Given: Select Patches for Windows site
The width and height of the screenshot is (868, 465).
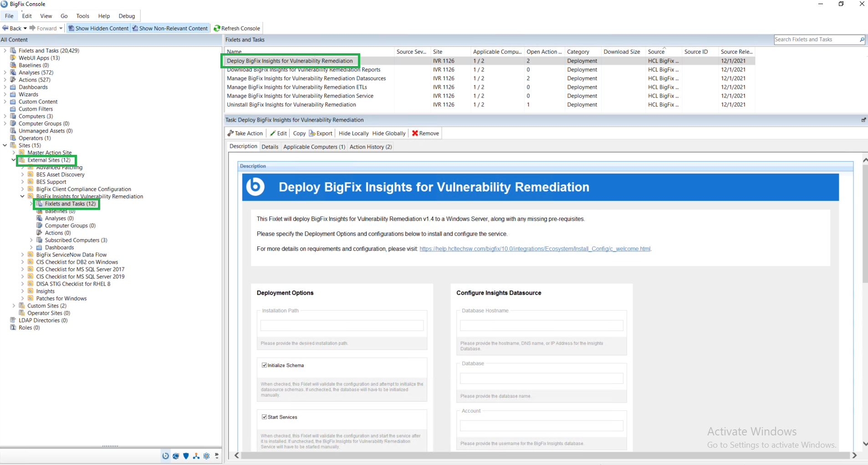Looking at the screenshot, I should tap(61, 298).
